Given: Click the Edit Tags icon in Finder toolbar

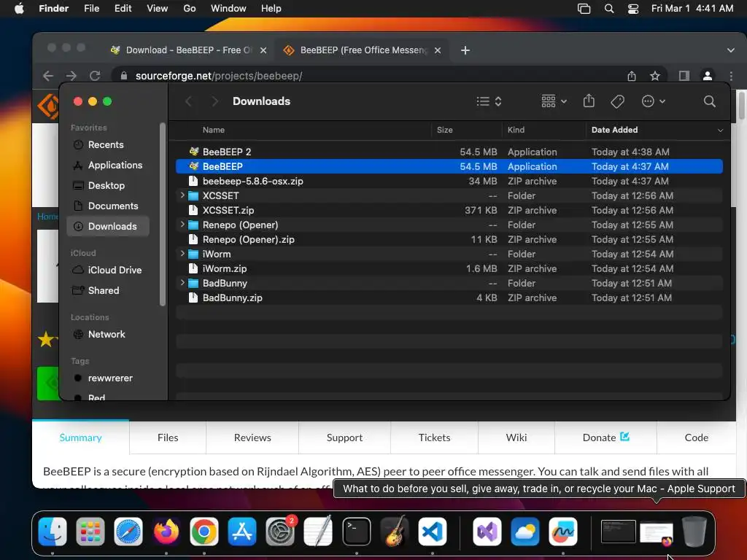Looking at the screenshot, I should [617, 101].
